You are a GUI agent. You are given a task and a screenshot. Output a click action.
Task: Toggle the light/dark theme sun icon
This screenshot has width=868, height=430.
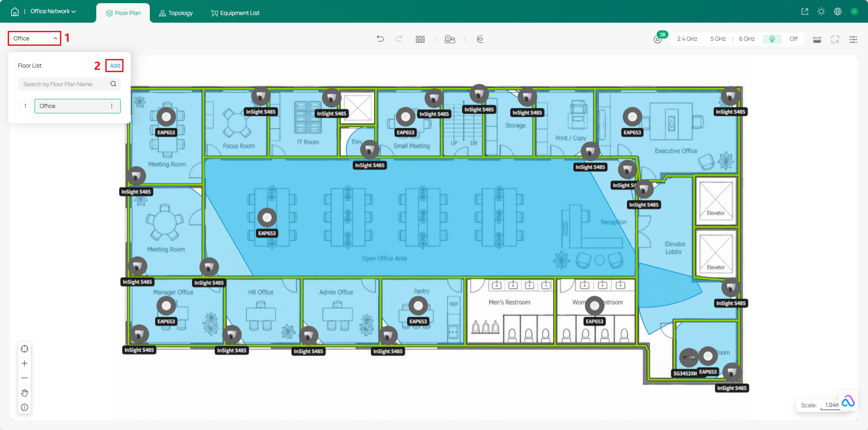coord(821,11)
